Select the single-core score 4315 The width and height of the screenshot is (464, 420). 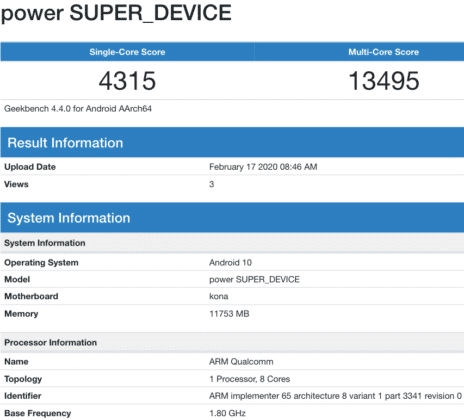click(x=127, y=81)
